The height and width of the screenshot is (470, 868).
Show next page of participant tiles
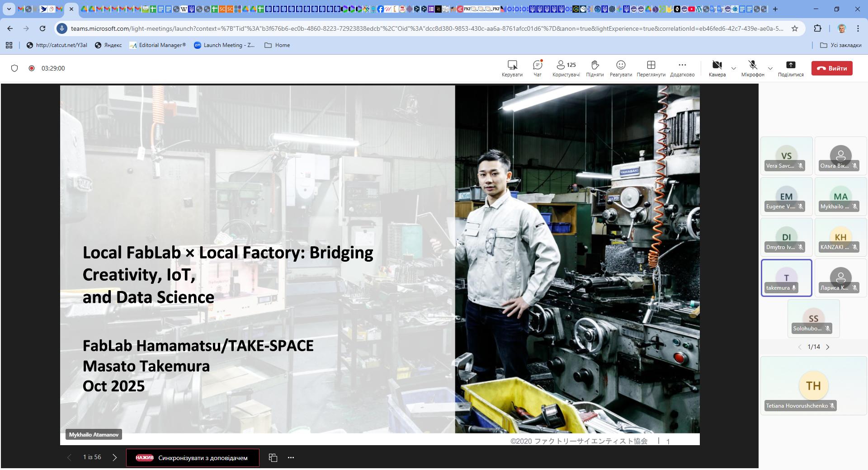828,347
